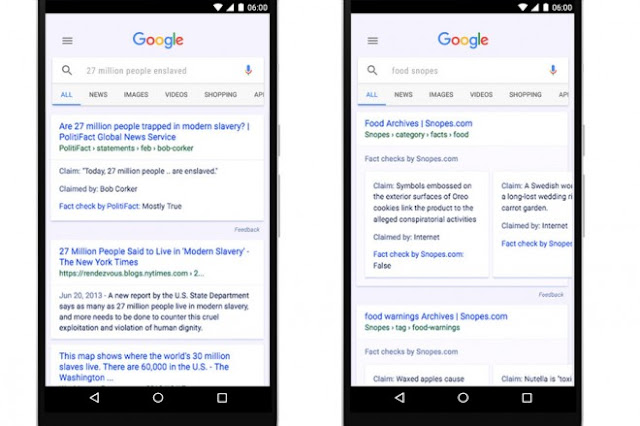Open hamburger menu on right phone
The width and height of the screenshot is (640, 426).
[x=373, y=41]
